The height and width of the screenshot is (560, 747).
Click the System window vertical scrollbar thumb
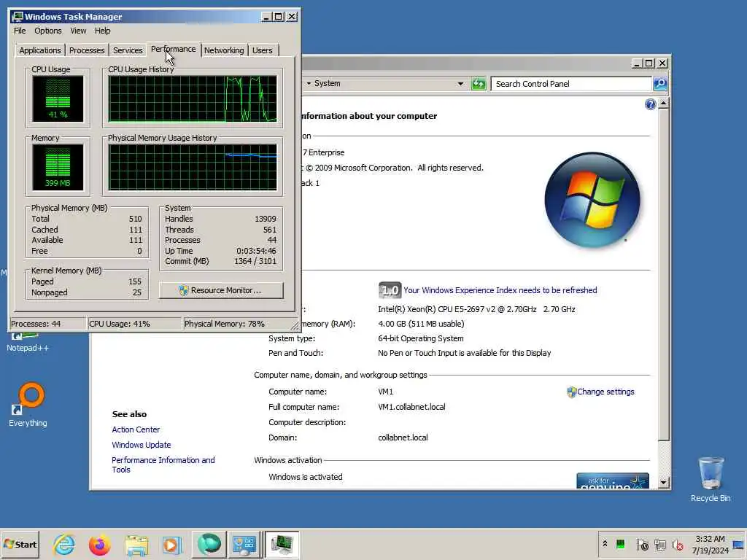tap(663, 274)
